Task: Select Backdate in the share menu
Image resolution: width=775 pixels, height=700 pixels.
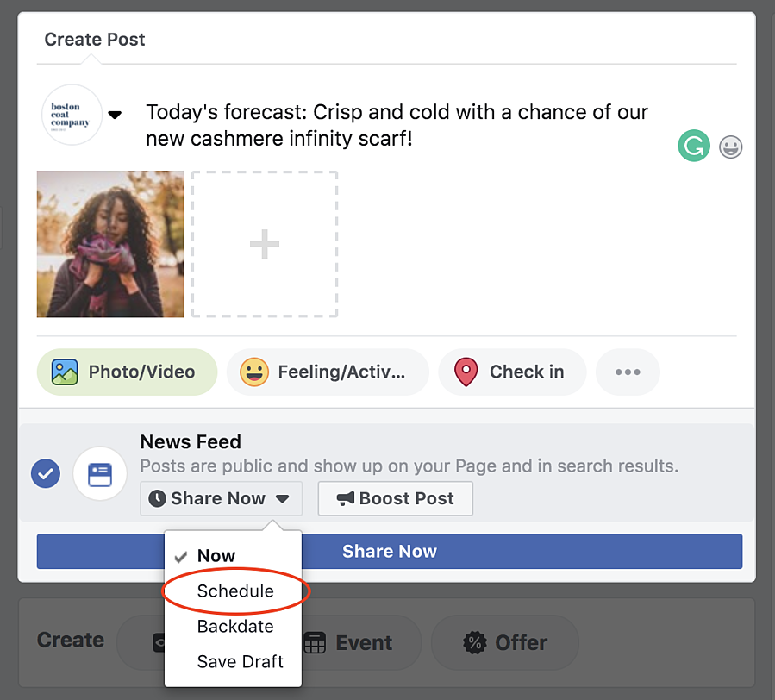Action: 234,627
